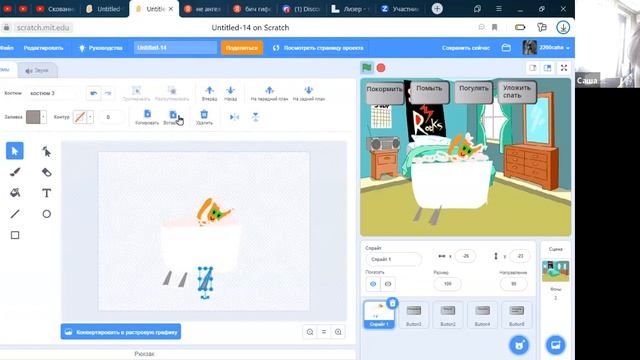Select the arrow Select tool

coord(15,151)
